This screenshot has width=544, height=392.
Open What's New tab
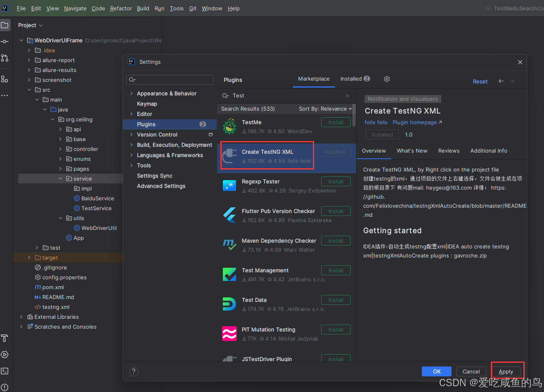pos(412,151)
